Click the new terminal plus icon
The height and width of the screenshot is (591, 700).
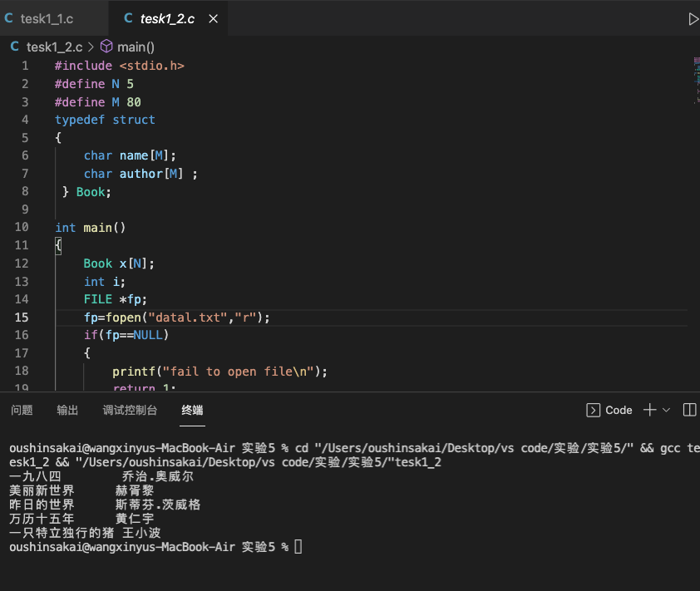650,410
